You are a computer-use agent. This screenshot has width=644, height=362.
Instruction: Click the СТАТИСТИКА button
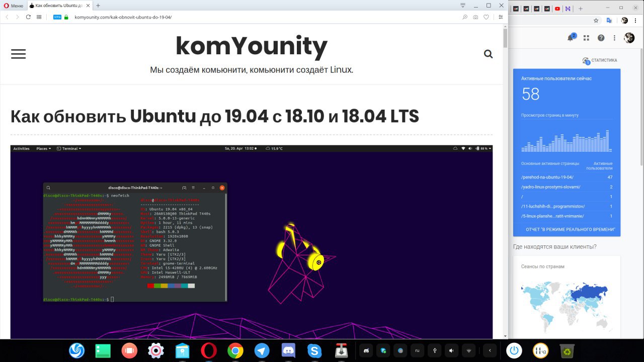point(600,60)
